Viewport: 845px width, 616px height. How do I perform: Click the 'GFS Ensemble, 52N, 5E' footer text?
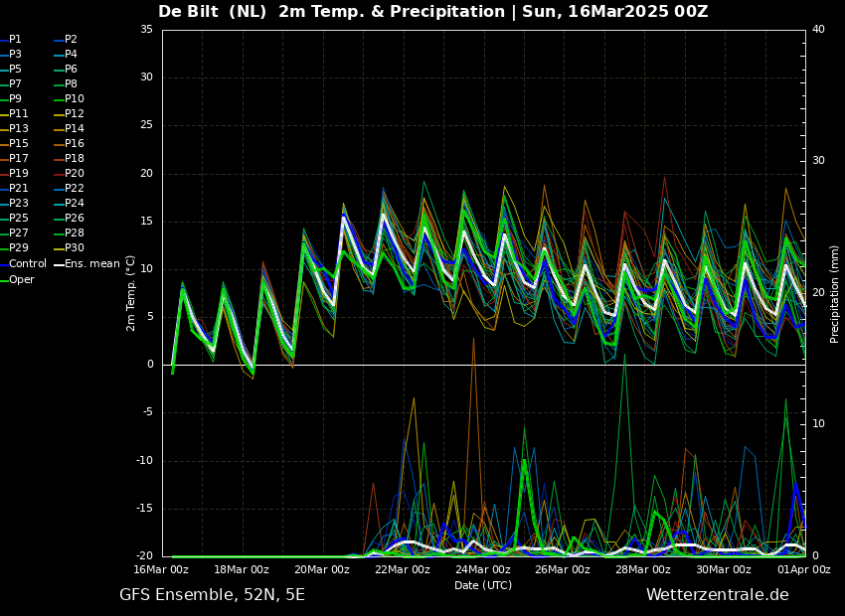(x=212, y=595)
